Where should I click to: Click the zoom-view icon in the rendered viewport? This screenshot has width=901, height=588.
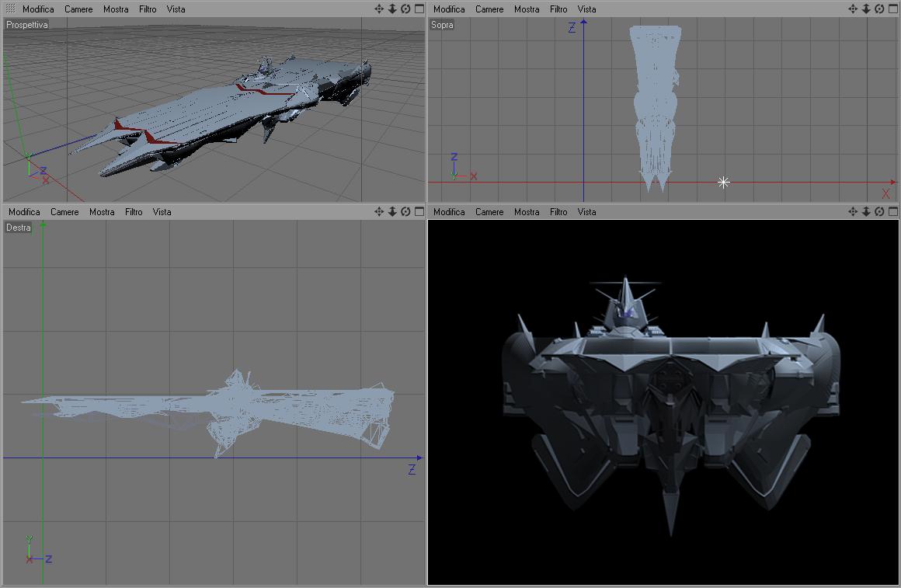tap(866, 211)
